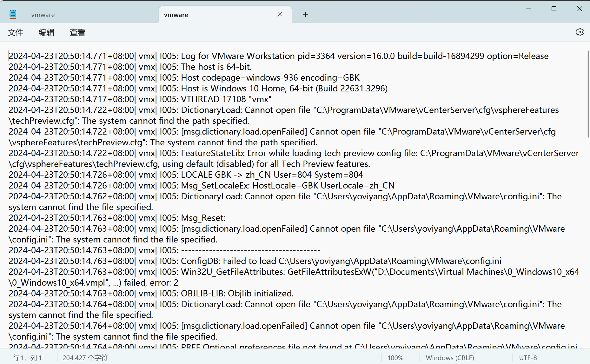Image resolution: width=590 pixels, height=364 pixels.
Task: Click the 100% zoom level in status bar
Action: coord(395,358)
